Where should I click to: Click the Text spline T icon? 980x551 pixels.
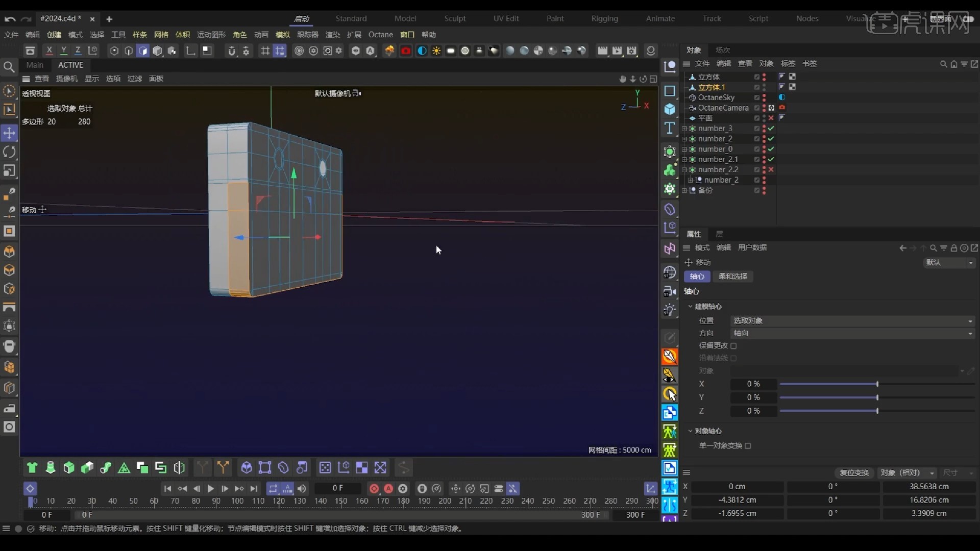(670, 128)
